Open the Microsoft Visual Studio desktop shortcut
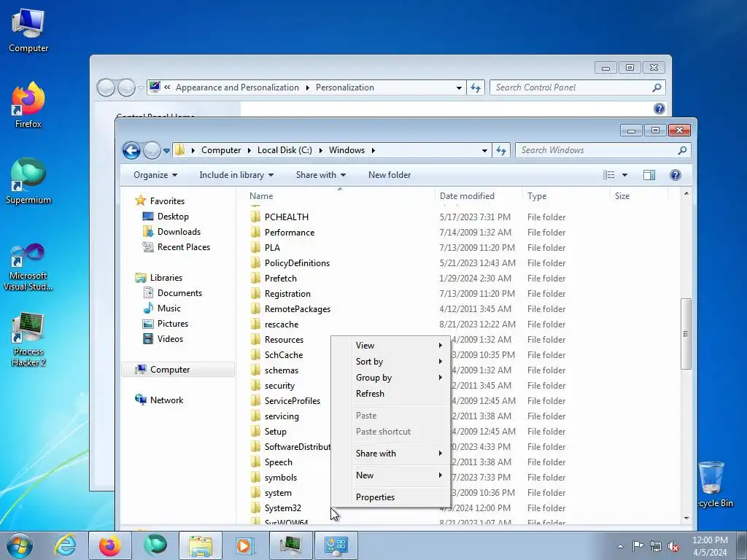This screenshot has height=560, width=747. [x=28, y=267]
